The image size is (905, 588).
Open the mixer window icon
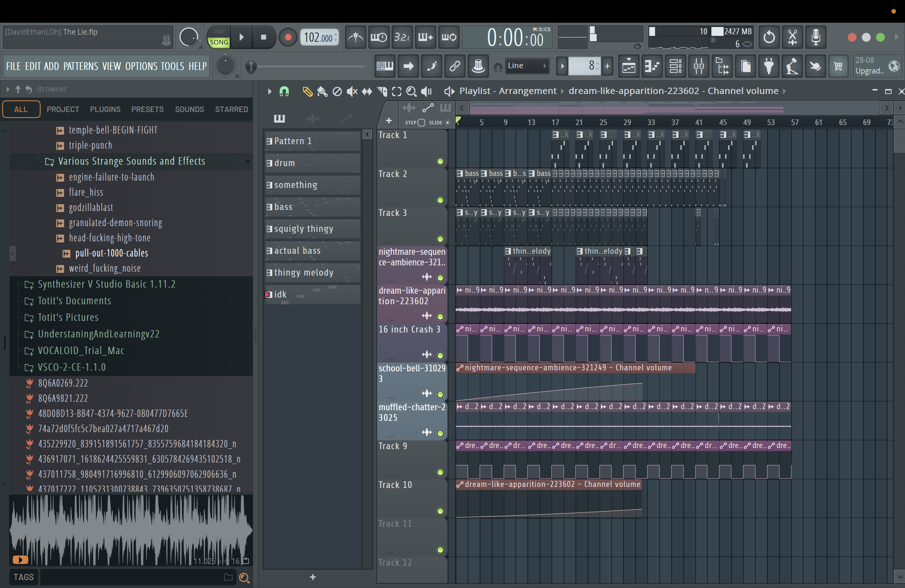pos(699,66)
